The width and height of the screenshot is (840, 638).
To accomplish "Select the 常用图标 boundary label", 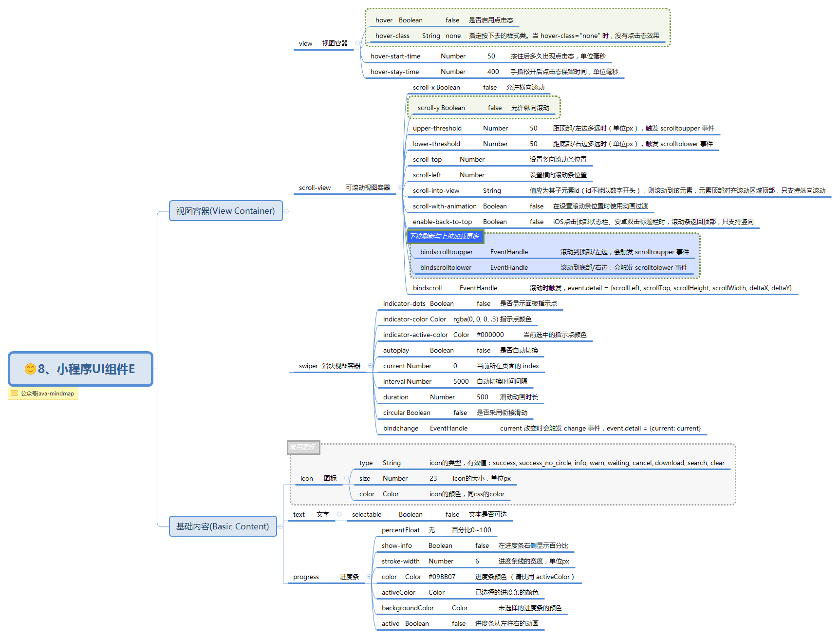I will click(303, 448).
